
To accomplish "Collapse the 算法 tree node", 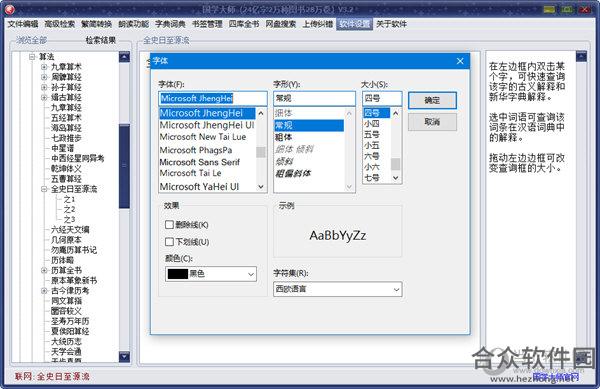I will tap(32, 57).
